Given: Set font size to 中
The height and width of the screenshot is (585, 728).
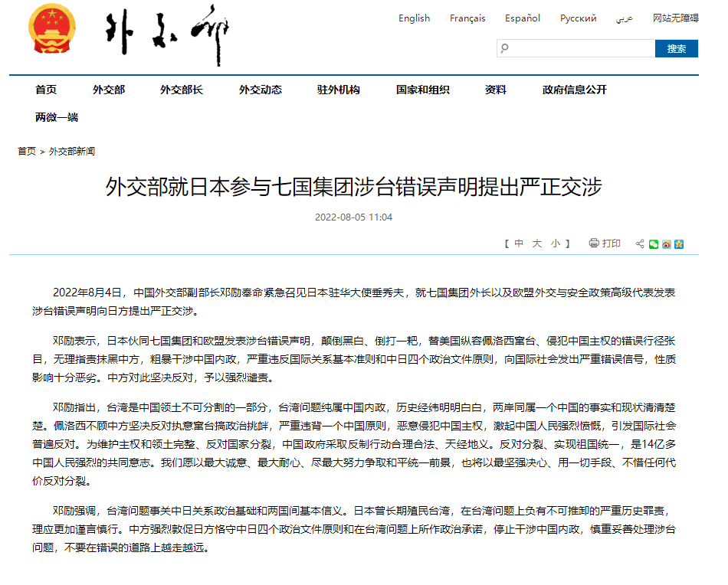Looking at the screenshot, I should (x=519, y=243).
